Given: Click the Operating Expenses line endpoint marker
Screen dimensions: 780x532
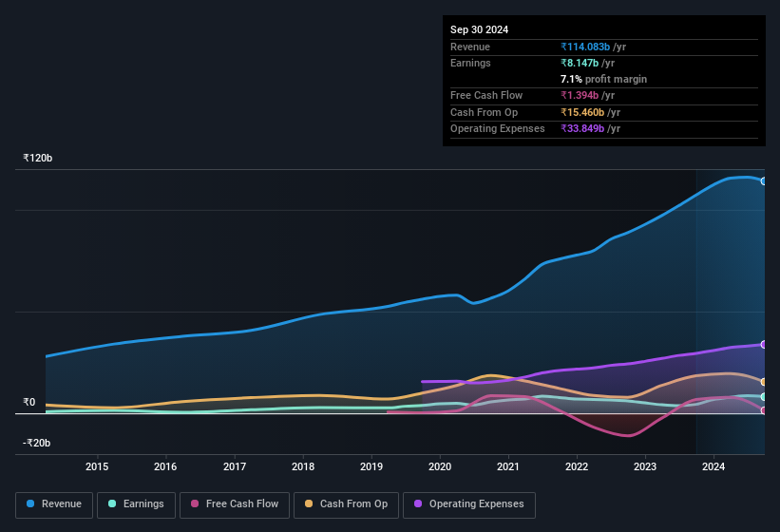Looking at the screenshot, I should (764, 345).
